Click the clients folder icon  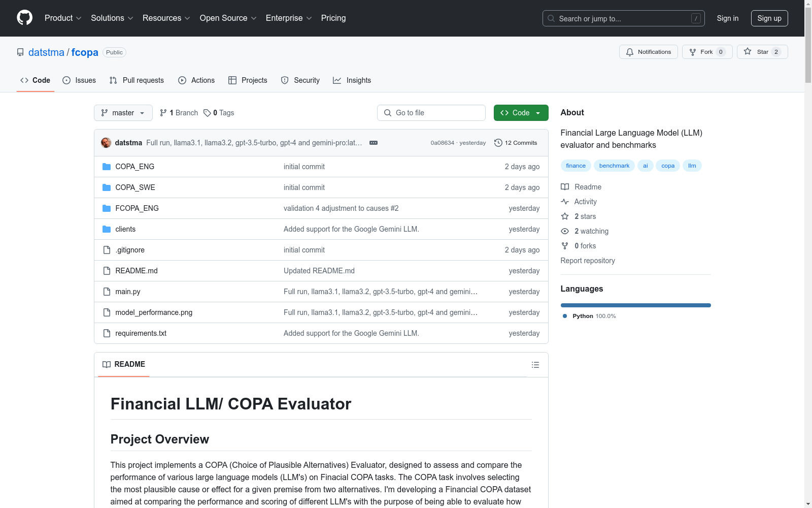107,229
